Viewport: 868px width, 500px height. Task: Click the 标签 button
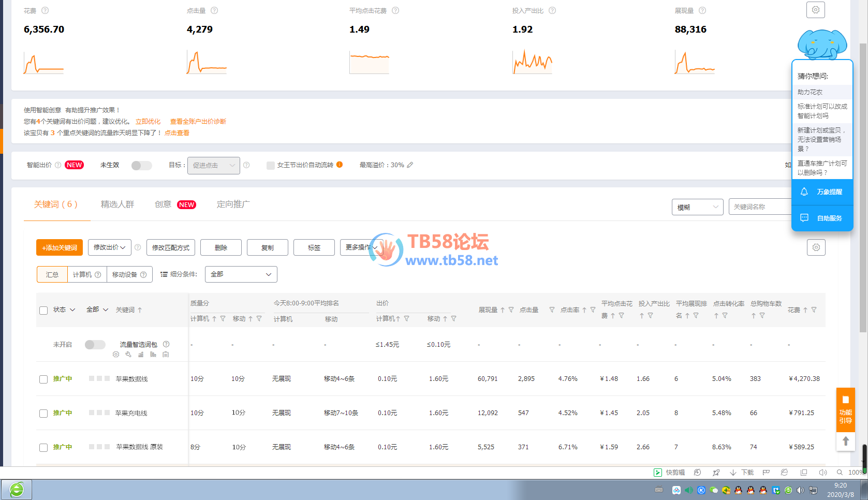coord(314,247)
